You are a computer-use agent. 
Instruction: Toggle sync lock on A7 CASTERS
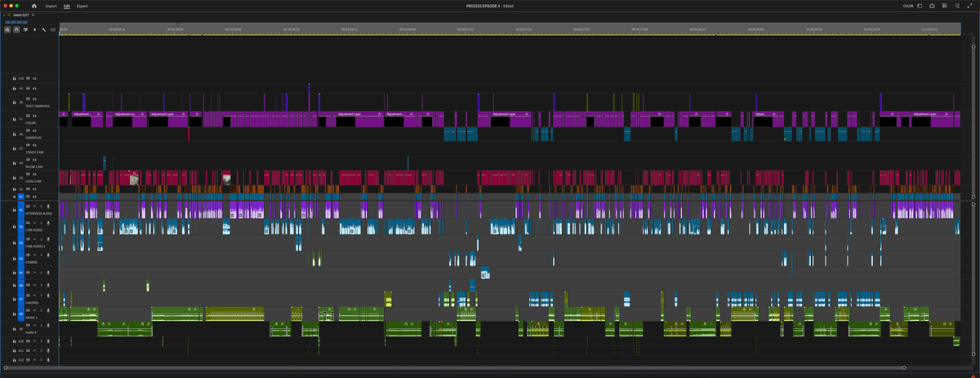coord(28,296)
